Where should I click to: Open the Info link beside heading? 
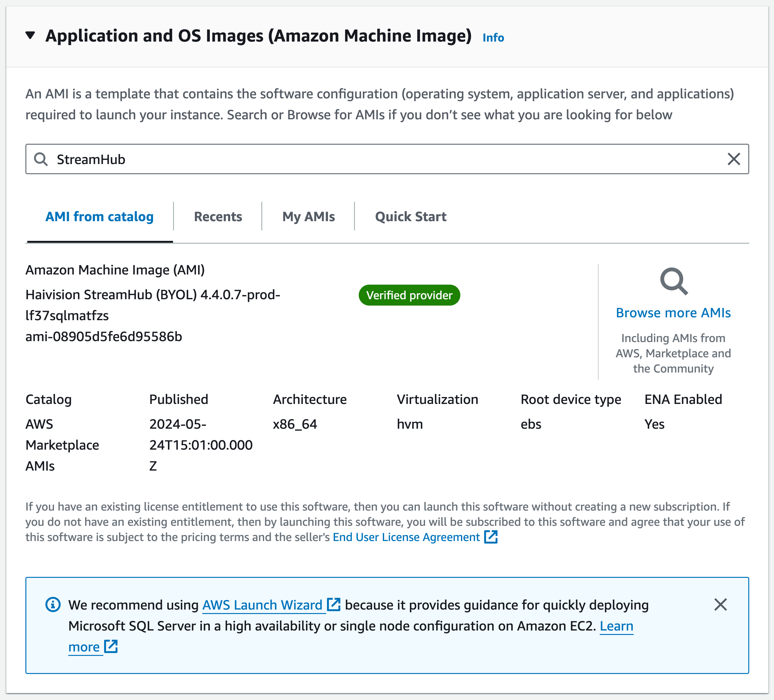[493, 38]
